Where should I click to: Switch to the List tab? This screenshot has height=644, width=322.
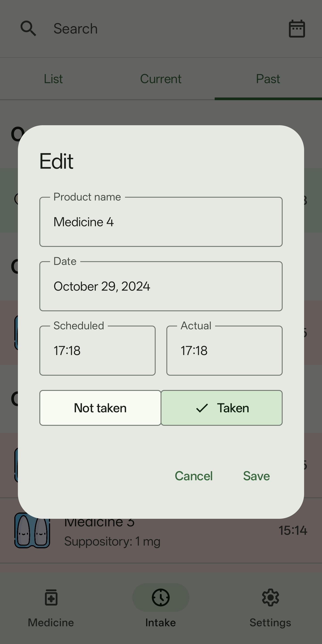click(53, 79)
